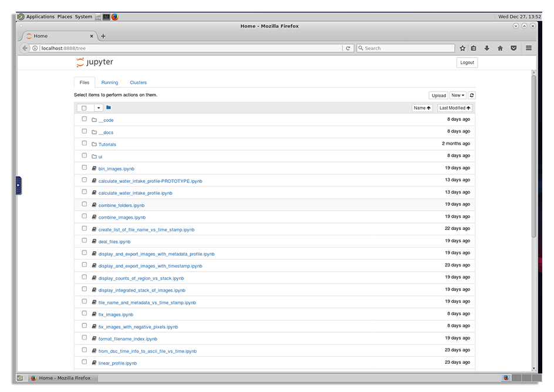This screenshot has height=392, width=554.
Task: Go to the Firefox home page icon
Action: click(501, 48)
